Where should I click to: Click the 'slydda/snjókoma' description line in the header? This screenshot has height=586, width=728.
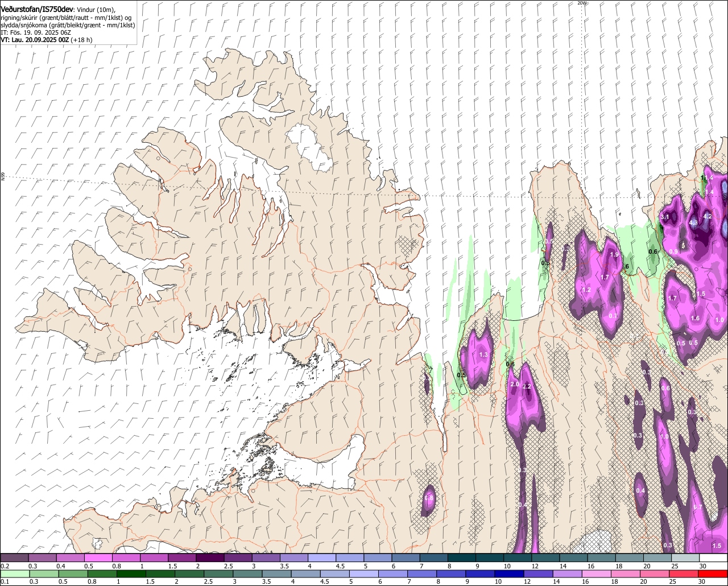click(x=68, y=25)
